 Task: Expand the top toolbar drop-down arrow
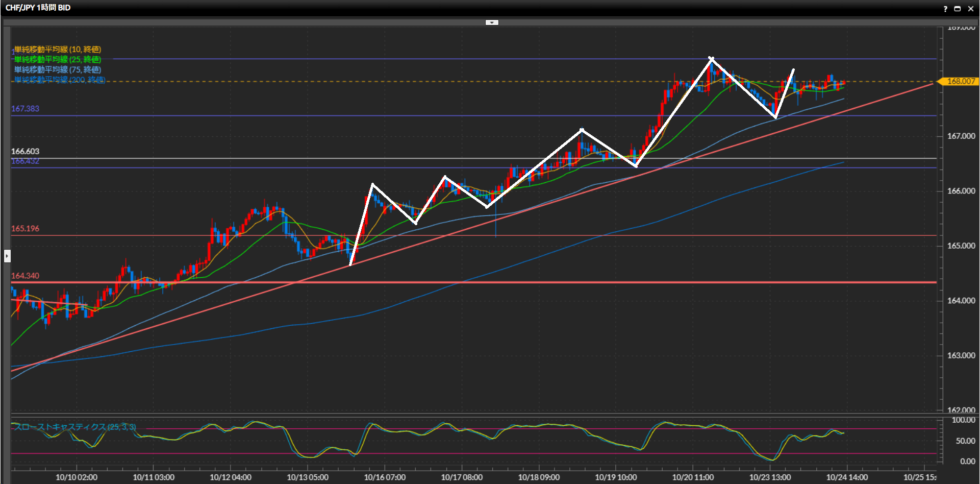coord(491,22)
